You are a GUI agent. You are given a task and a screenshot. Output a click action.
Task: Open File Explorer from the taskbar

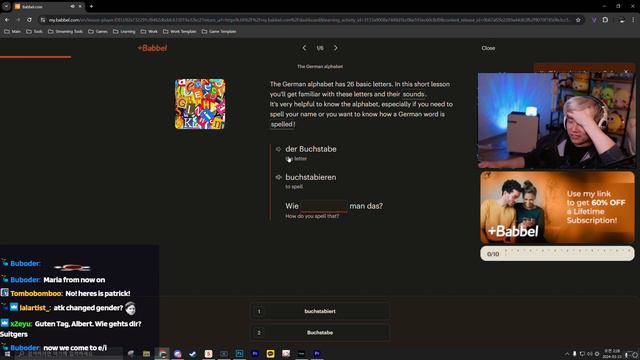146,353
